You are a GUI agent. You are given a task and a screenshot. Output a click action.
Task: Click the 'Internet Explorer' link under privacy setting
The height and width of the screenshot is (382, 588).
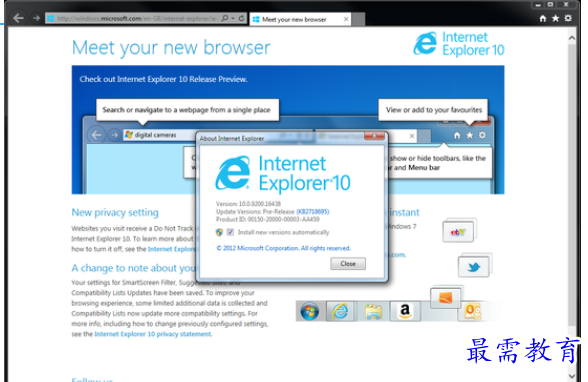(172, 249)
